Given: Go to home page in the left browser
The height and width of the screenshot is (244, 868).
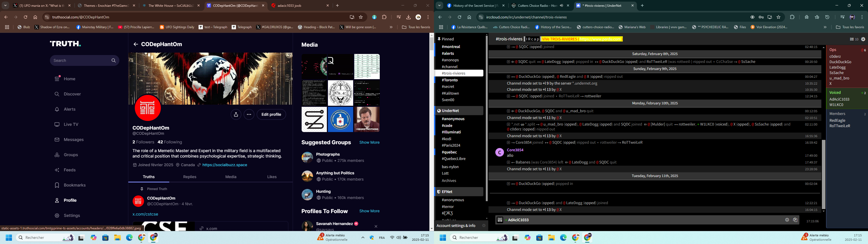Looking at the screenshot, I should tap(35, 17).
